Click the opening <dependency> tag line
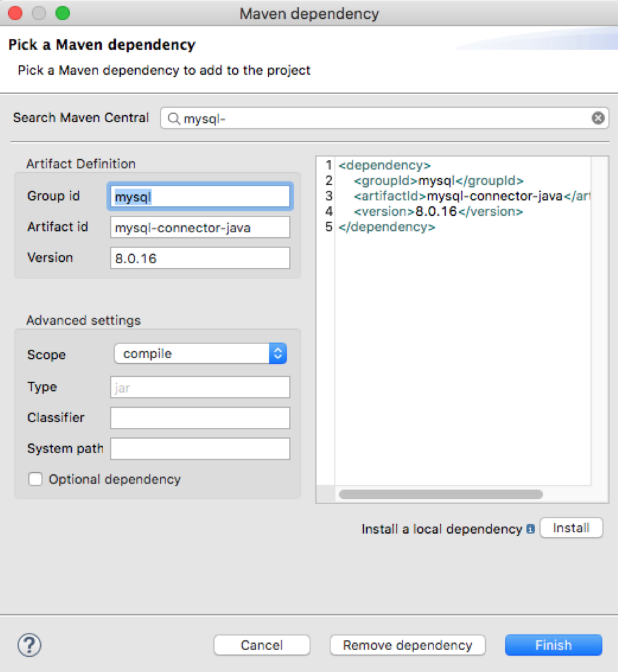The width and height of the screenshot is (618, 672). tap(385, 165)
